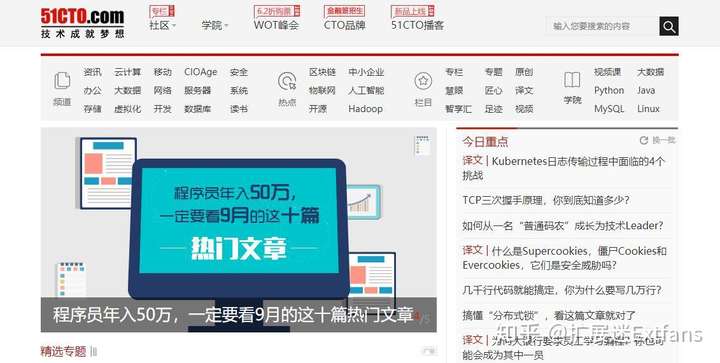Open the WOT峰会 page

tap(276, 26)
